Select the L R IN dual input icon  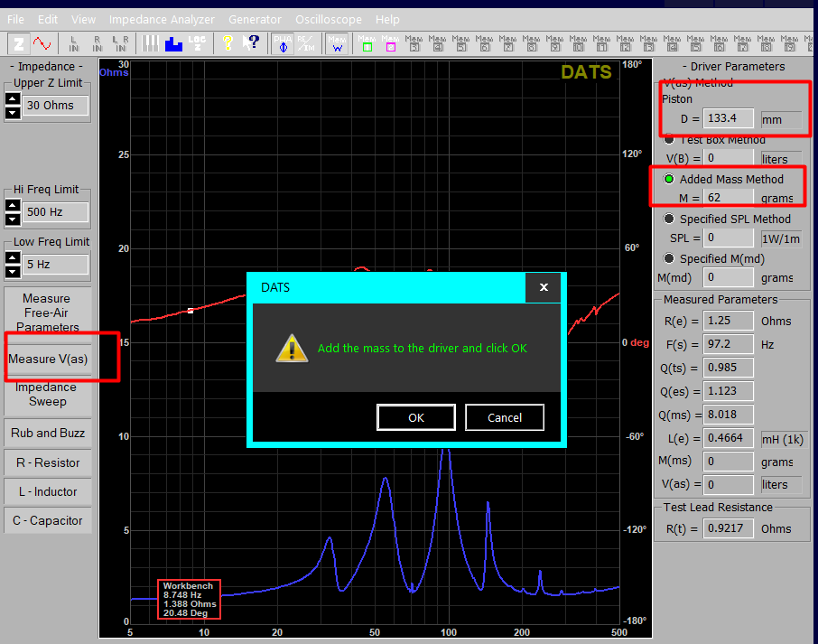120,43
